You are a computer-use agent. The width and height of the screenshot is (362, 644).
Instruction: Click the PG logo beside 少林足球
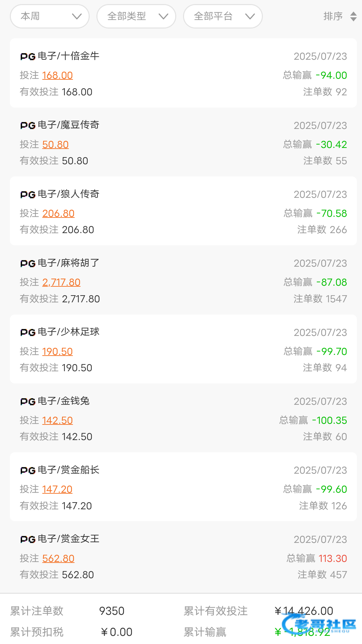pos(28,332)
